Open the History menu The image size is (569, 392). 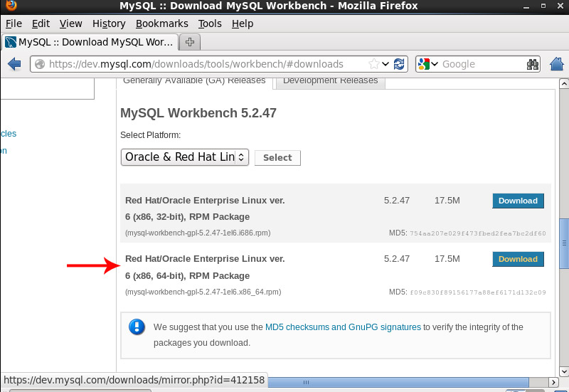click(x=109, y=23)
